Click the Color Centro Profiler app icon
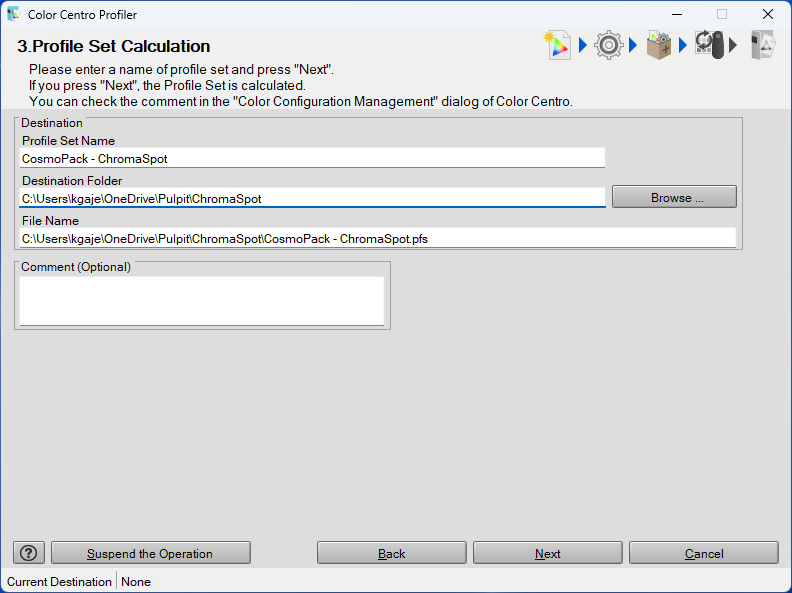Viewport: 792px width, 593px height. pyautogui.click(x=14, y=14)
